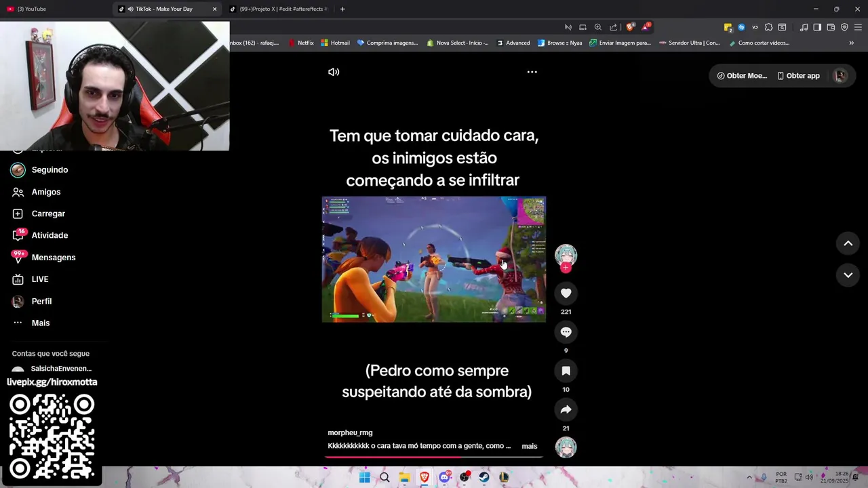This screenshot has height=488, width=868.
Task: Open Atividade in the sidebar
Action: coord(50,235)
